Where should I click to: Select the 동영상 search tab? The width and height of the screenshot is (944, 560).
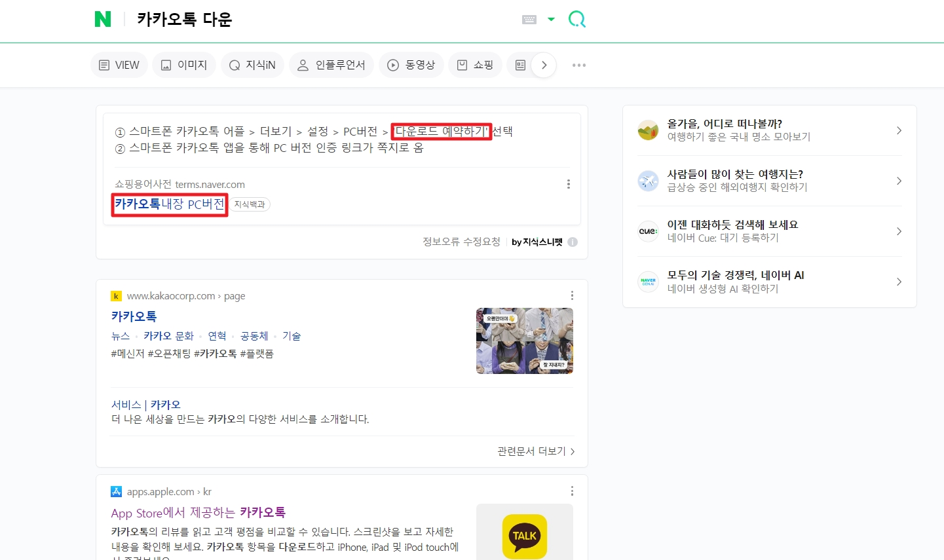pyautogui.click(x=411, y=65)
